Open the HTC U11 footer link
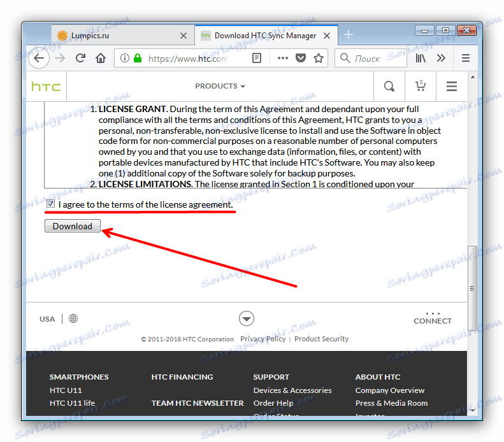The image size is (504, 442). point(66,390)
